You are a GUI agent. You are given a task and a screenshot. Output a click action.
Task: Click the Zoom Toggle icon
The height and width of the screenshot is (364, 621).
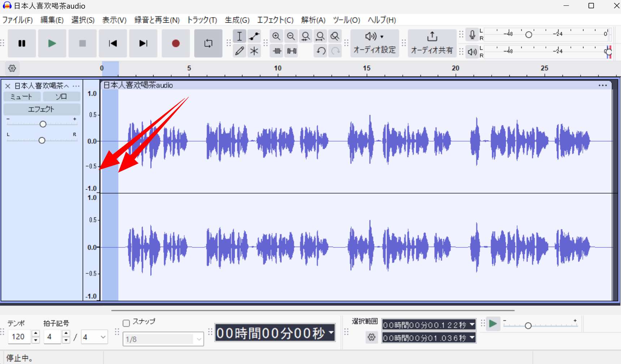335,36
